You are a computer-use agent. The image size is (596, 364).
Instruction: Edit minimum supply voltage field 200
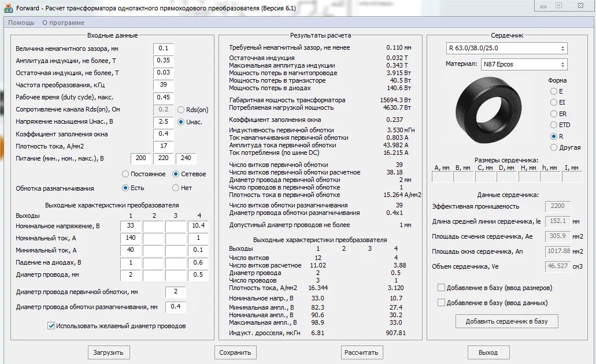tap(140, 158)
